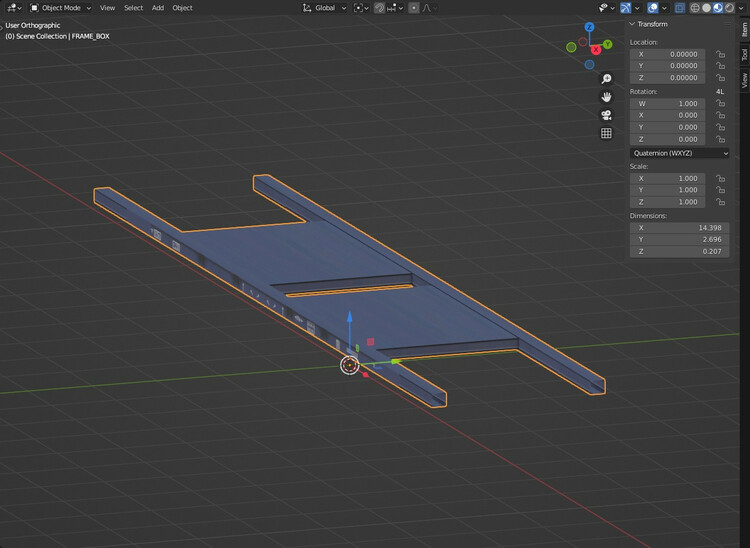Click the red X axis on navigation gizmo
The image size is (750, 548).
click(596, 50)
